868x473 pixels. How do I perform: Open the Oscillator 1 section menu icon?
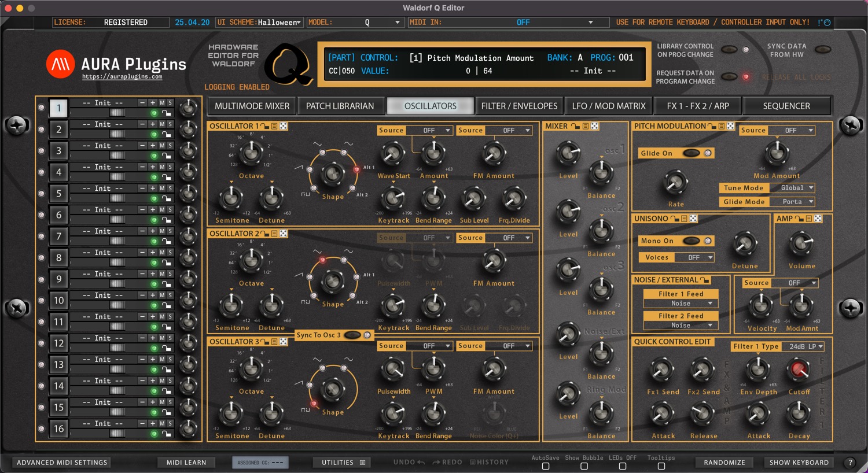pyautogui.click(x=274, y=126)
